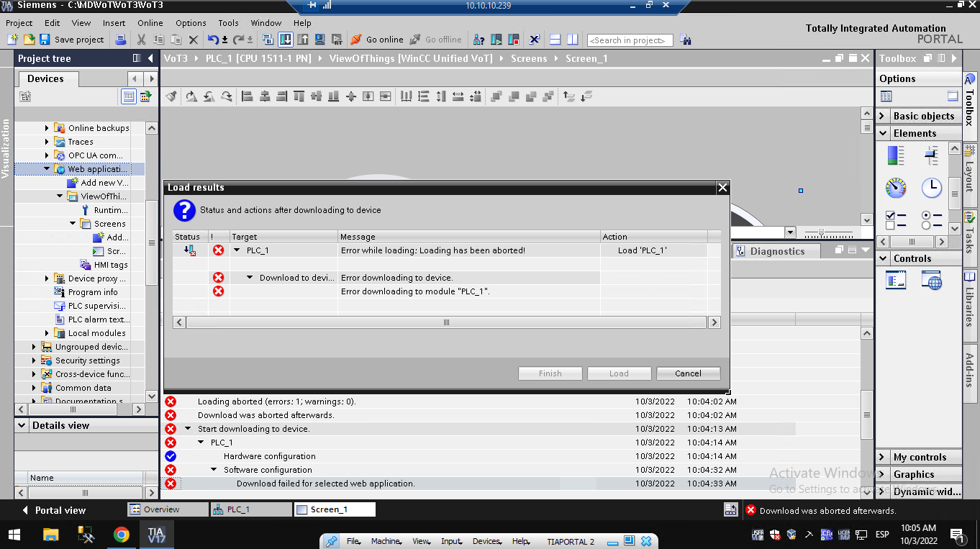The width and height of the screenshot is (980, 549).
Task: Expand the Graphics palette
Action: 883,474
